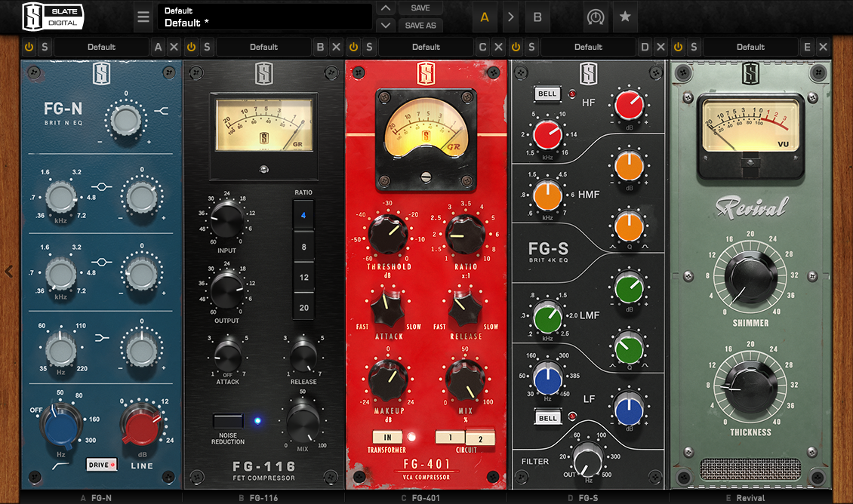
Task: Switch to snapshot B
Action: click(537, 16)
